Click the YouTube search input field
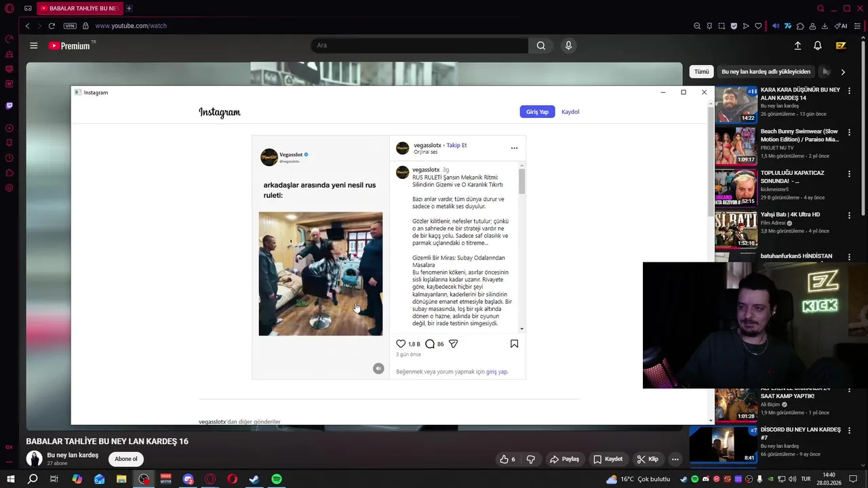868x488 pixels. pos(419,45)
